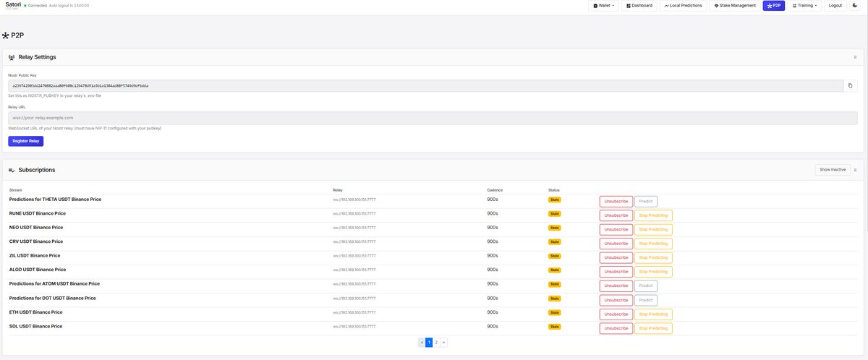Click Predict in the DOT USDT predictions row

point(646,300)
